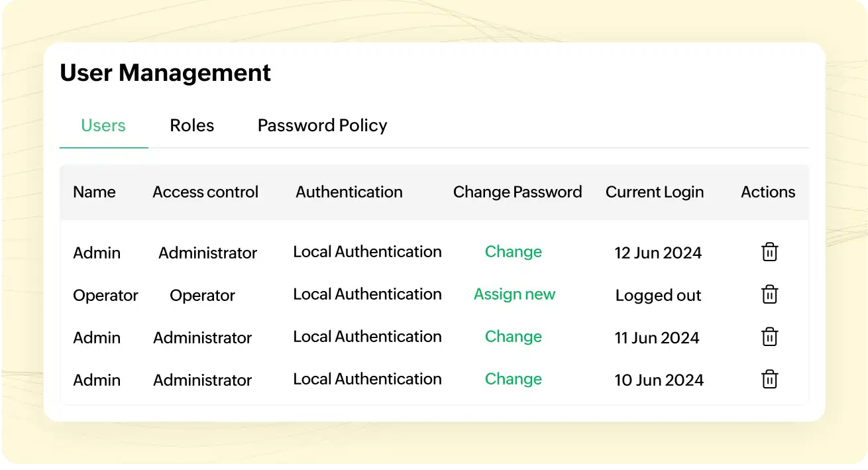Sort the table by the Name column

click(94, 192)
